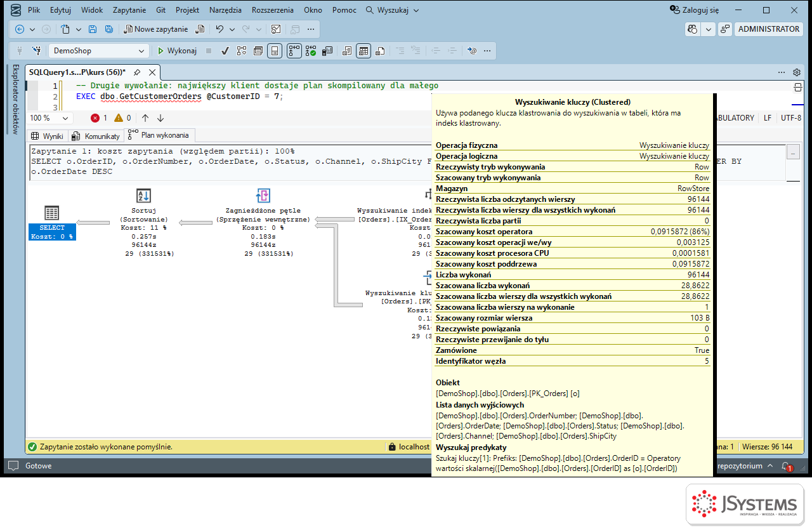Switch to the Komunikaty tab

click(x=96, y=136)
